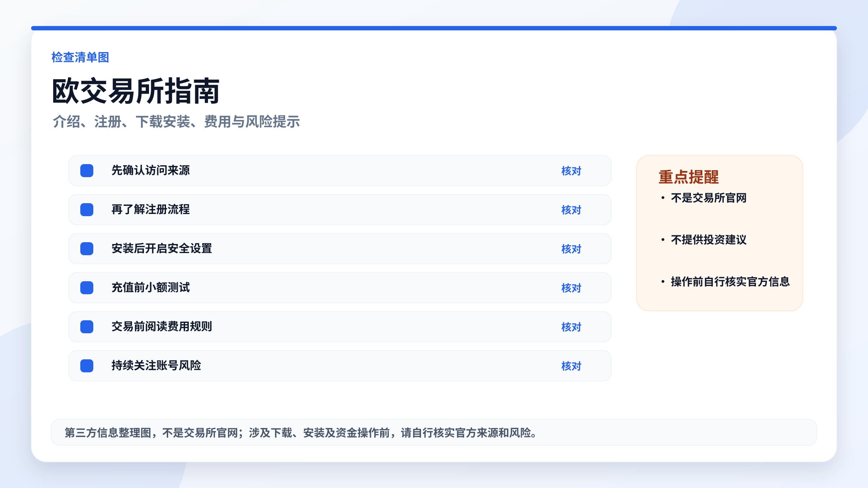Image resolution: width=868 pixels, height=488 pixels.
Task: Check the box beside 安装后开启安全设置
Action: tap(87, 249)
